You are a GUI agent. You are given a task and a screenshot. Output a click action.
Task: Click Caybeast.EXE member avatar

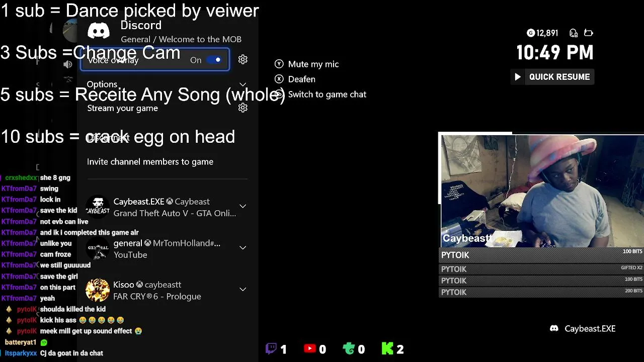coord(98,207)
